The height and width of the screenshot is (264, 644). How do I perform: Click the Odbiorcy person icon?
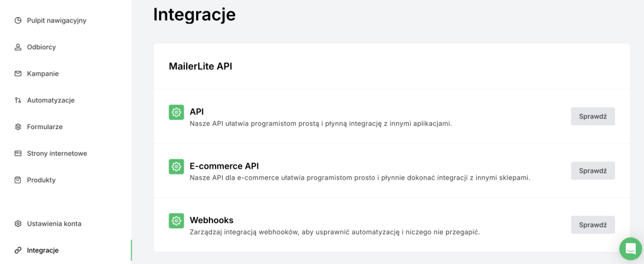coord(18,47)
